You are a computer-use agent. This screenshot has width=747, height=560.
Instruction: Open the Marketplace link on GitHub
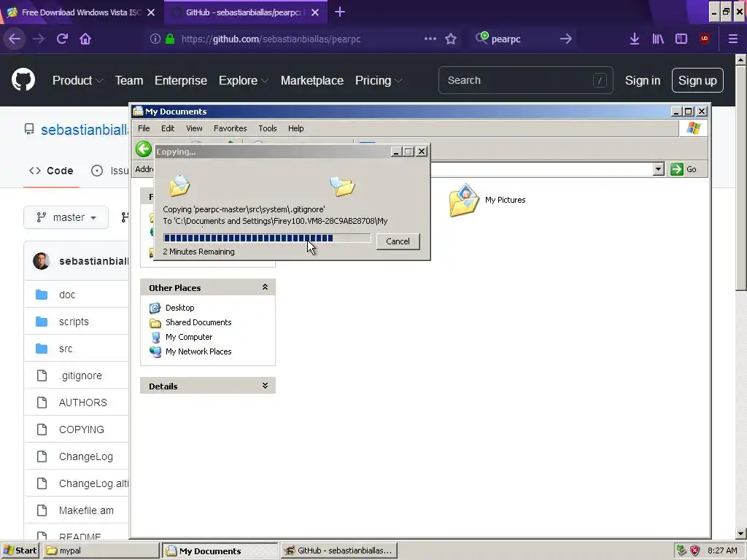[x=311, y=80]
